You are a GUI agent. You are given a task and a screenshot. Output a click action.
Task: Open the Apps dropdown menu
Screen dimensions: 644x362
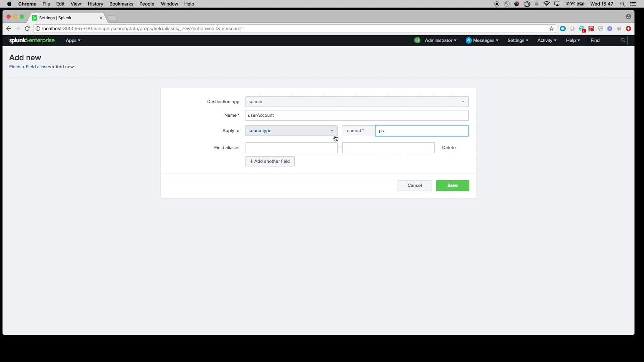tap(73, 40)
